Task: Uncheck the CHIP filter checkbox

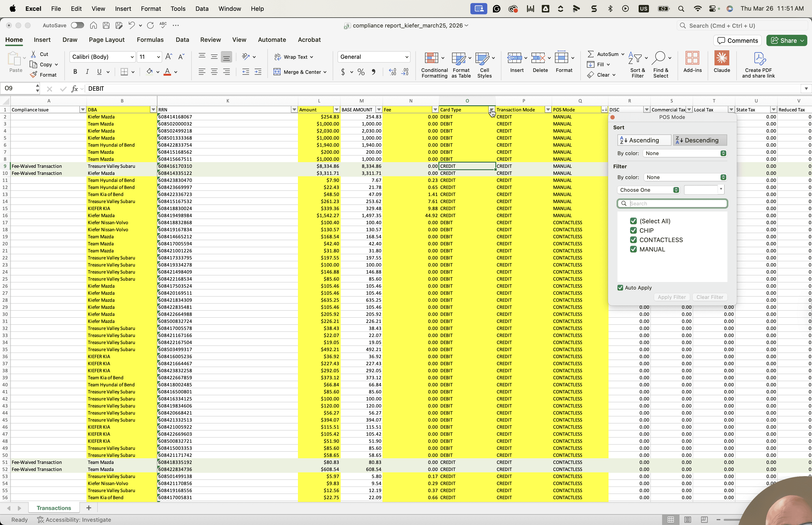Action: click(x=633, y=231)
